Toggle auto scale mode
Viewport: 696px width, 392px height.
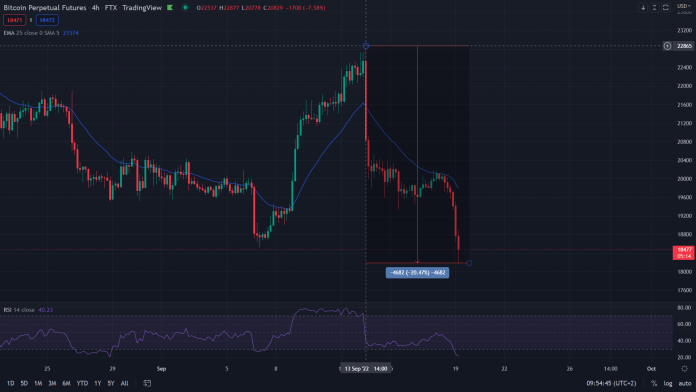tap(685, 383)
